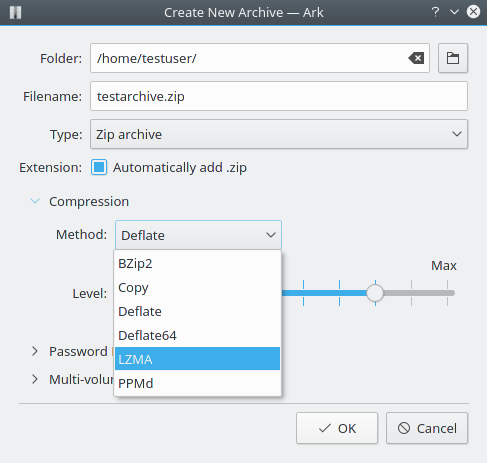This screenshot has width=487, height=463.
Task: Select BZip2 from the method list
Action: 197,264
